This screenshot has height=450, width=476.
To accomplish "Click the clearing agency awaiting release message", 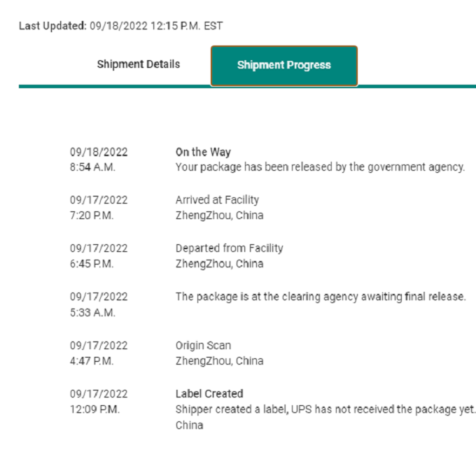I will click(x=320, y=297).
